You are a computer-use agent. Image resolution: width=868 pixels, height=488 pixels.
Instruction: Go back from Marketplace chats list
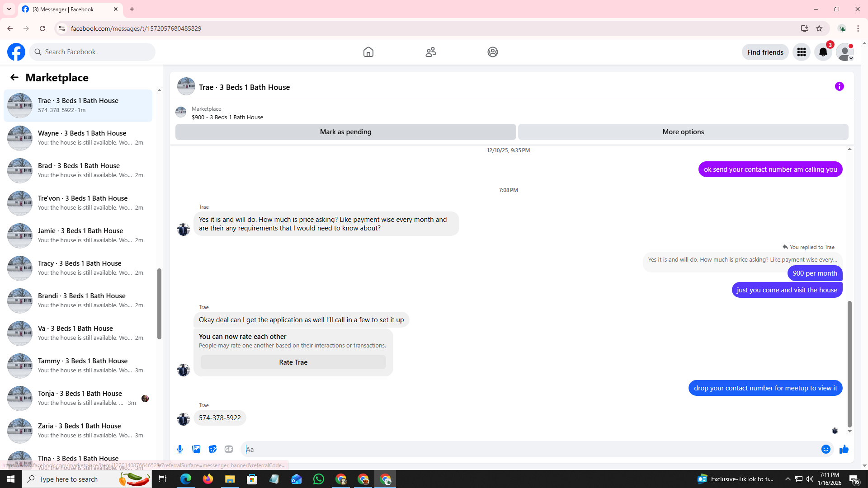14,77
